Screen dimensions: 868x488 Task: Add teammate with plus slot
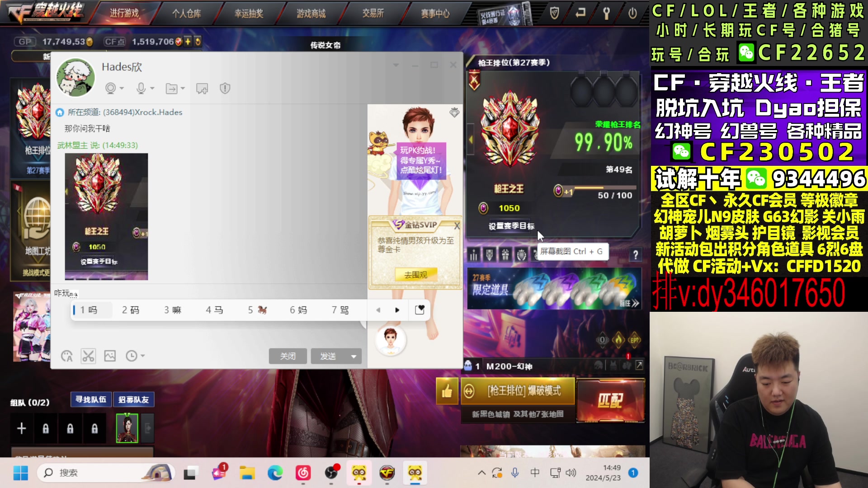click(x=22, y=428)
